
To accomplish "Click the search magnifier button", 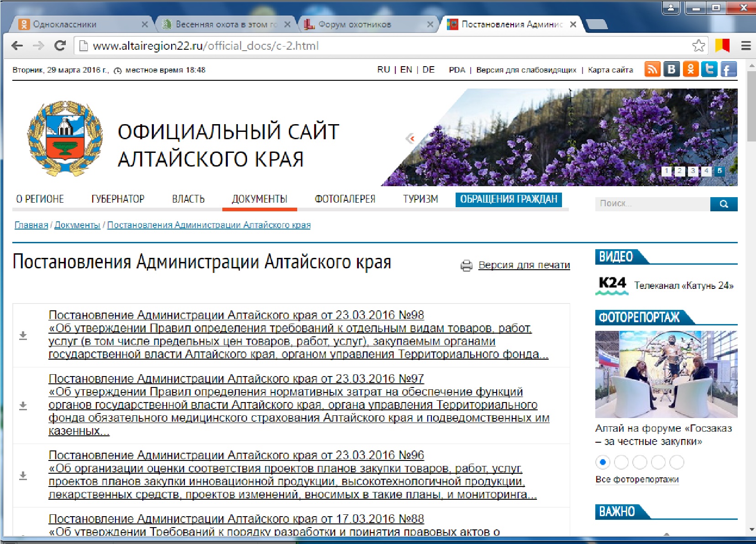I will (724, 204).
